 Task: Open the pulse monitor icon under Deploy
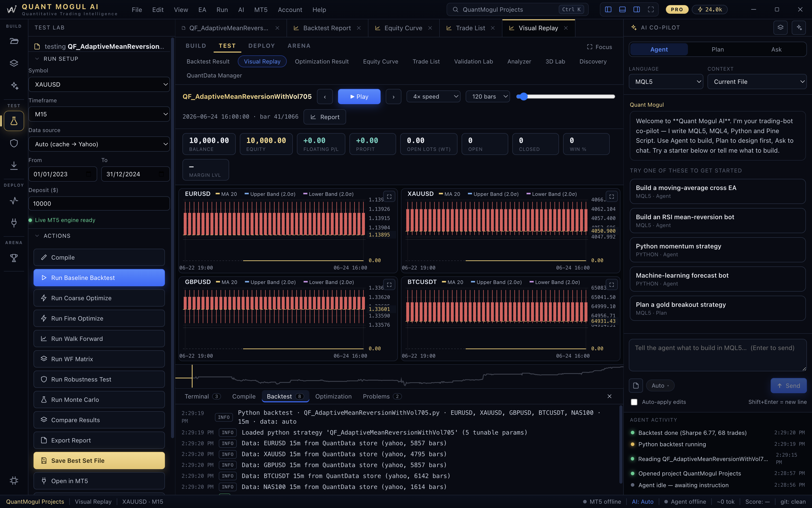click(14, 201)
